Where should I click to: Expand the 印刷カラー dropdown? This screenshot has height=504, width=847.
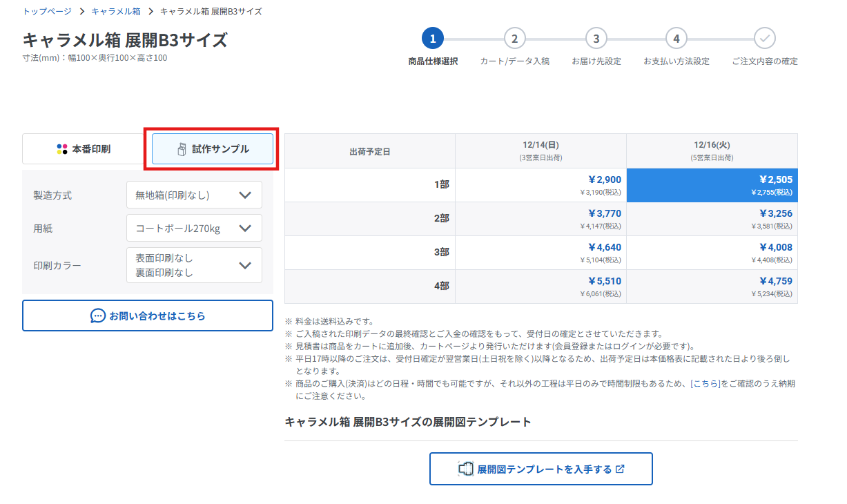(194, 265)
